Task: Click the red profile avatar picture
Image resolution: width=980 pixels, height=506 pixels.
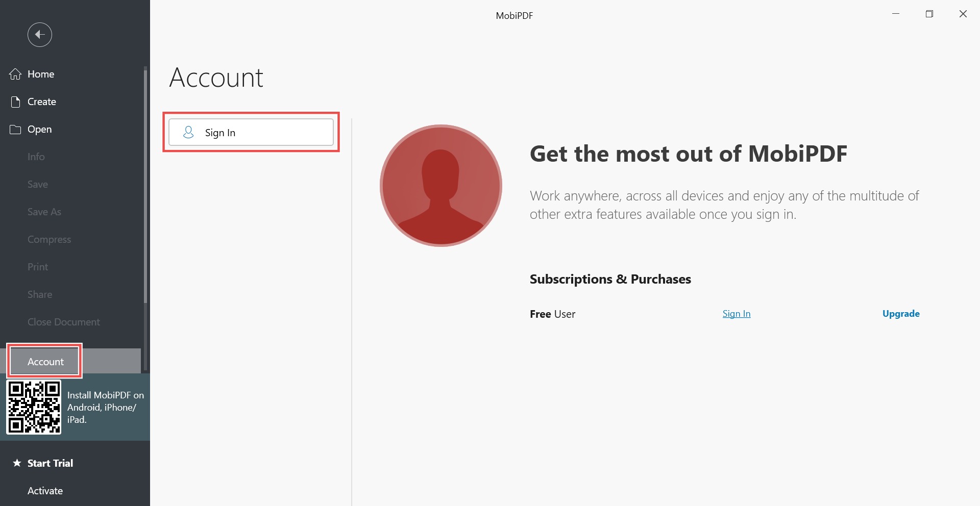Action: pyautogui.click(x=441, y=186)
